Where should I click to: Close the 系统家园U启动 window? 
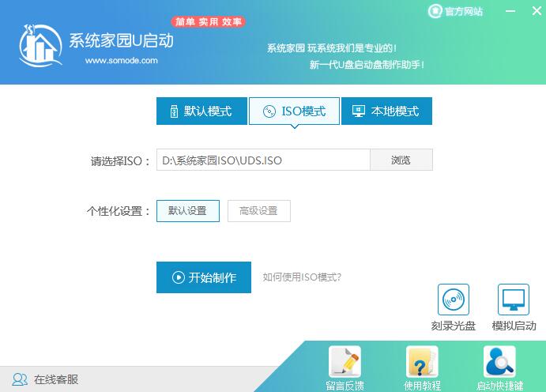tap(537, 11)
